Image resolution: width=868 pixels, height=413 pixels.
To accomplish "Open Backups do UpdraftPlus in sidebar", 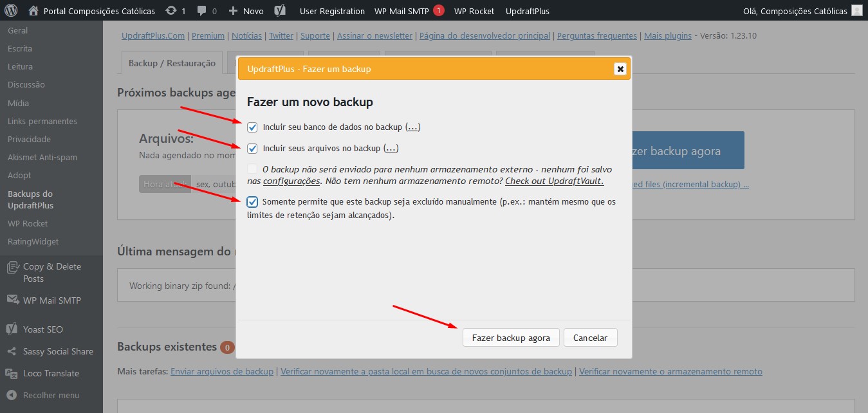I will [x=31, y=199].
